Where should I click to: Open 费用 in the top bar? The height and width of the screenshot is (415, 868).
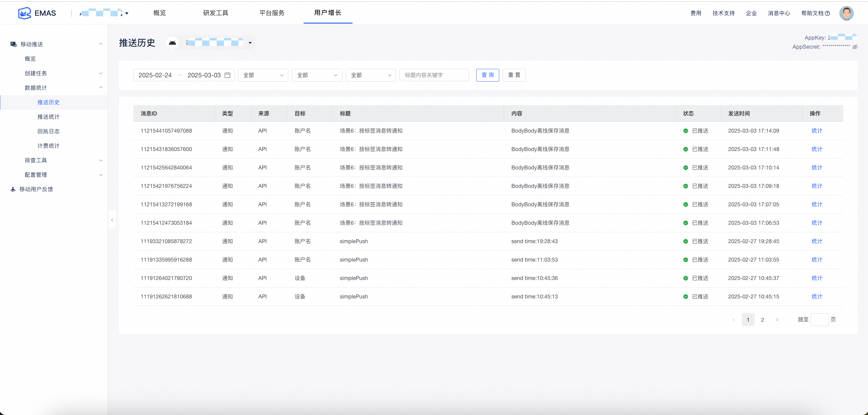pyautogui.click(x=696, y=13)
